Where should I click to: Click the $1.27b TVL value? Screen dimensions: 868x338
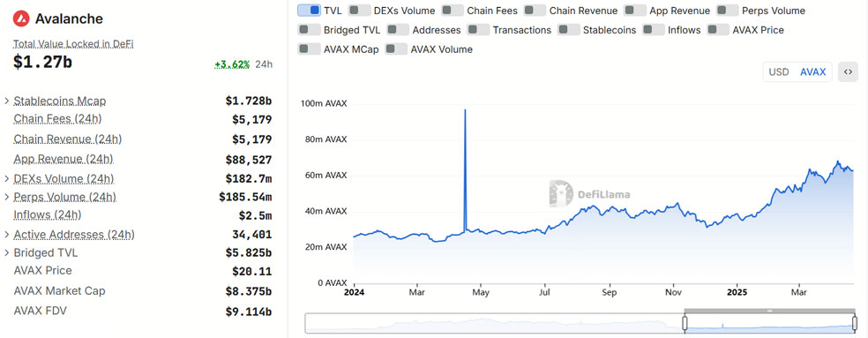[x=42, y=62]
